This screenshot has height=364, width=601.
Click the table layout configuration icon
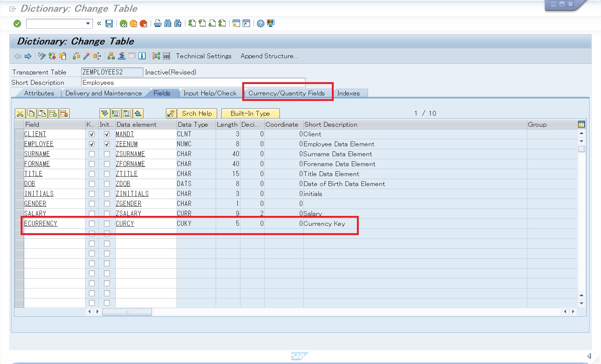tap(581, 125)
